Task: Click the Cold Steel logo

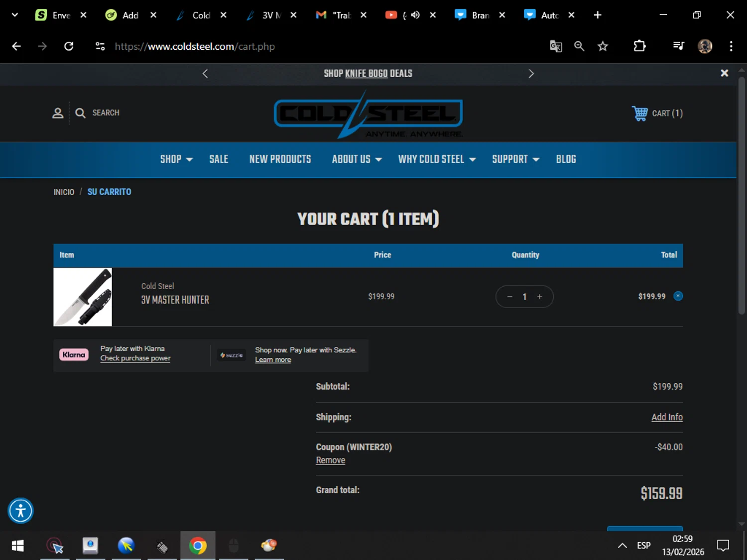Action: tap(368, 115)
